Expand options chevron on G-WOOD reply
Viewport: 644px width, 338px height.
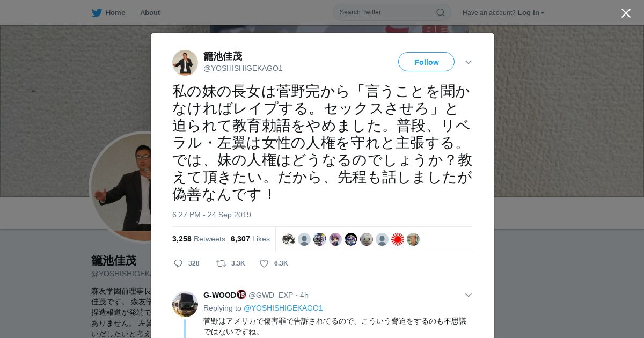pos(468,295)
